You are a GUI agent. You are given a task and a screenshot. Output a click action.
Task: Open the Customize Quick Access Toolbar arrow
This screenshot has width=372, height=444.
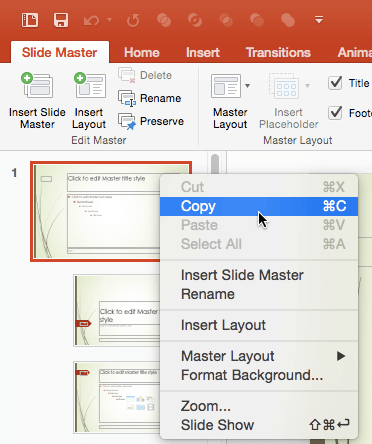click(319, 20)
